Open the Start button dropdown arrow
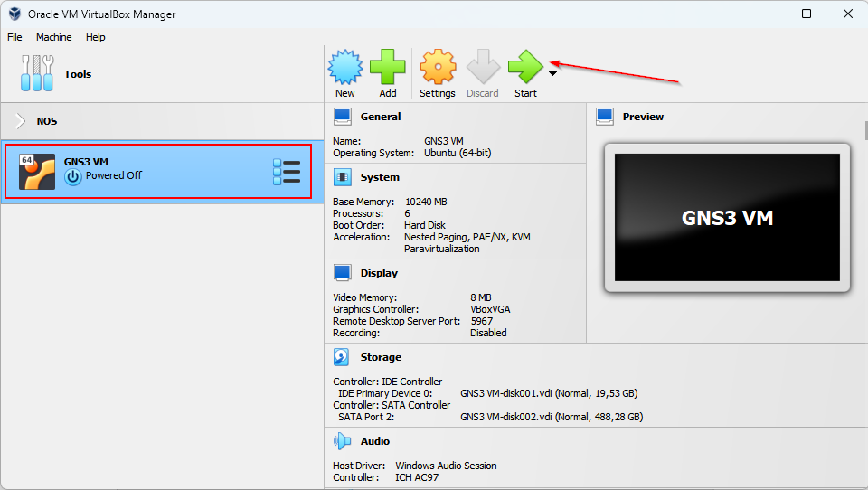Image resolution: width=868 pixels, height=490 pixels. 552,74
